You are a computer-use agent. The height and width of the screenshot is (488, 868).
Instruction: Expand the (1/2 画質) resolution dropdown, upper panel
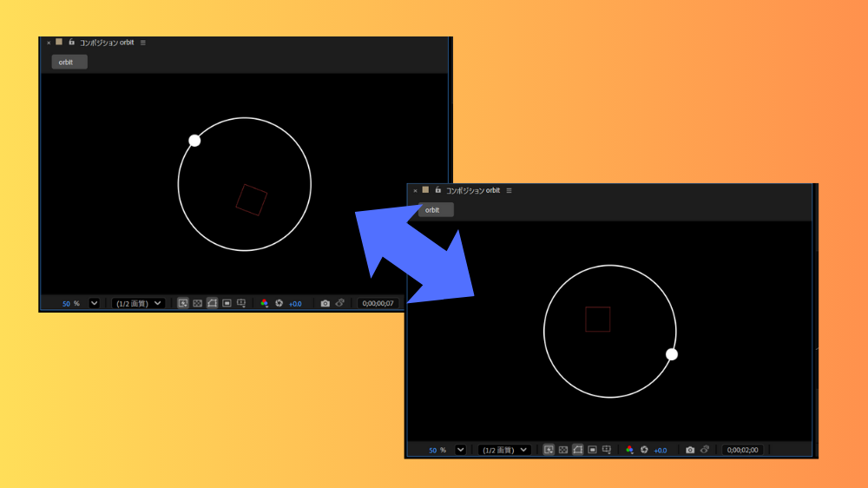[138, 303]
